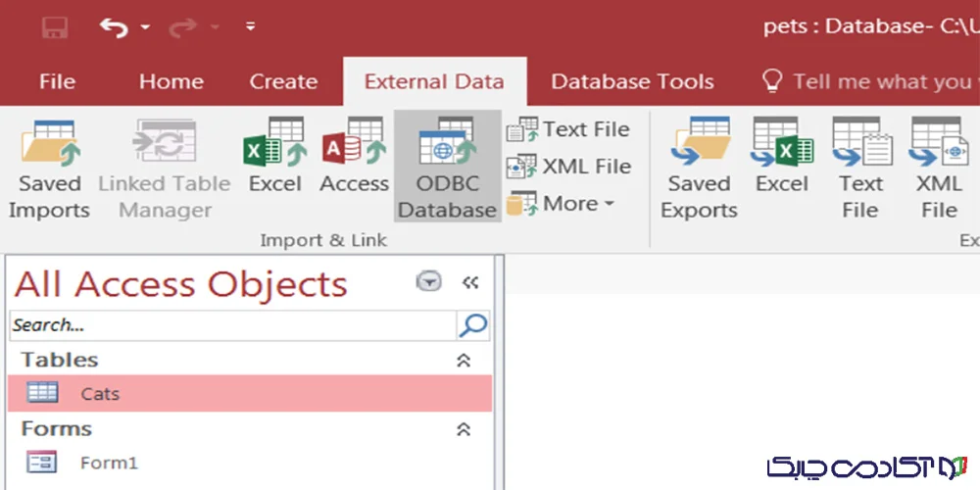Collapse the Forms group
Viewport: 980px width, 490px height.
(464, 429)
